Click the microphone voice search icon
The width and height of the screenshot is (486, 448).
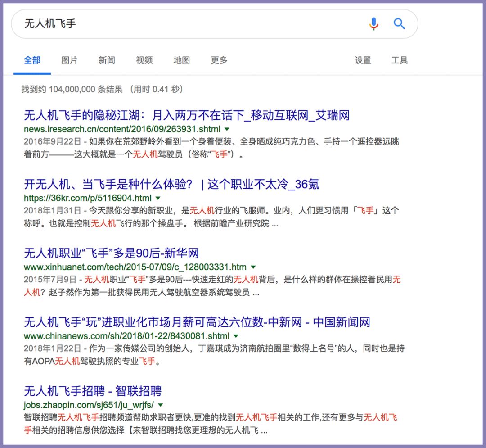point(374,24)
